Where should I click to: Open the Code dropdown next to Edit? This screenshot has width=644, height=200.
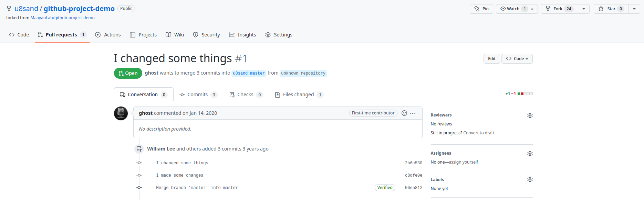pyautogui.click(x=517, y=59)
